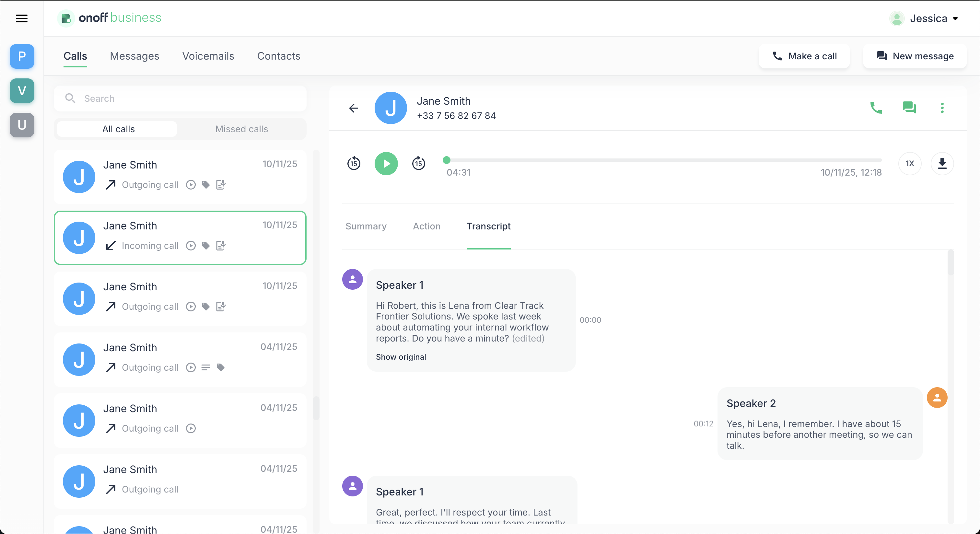Image resolution: width=980 pixels, height=534 pixels.
Task: Message Jane Smith with chat icon
Action: (x=909, y=108)
